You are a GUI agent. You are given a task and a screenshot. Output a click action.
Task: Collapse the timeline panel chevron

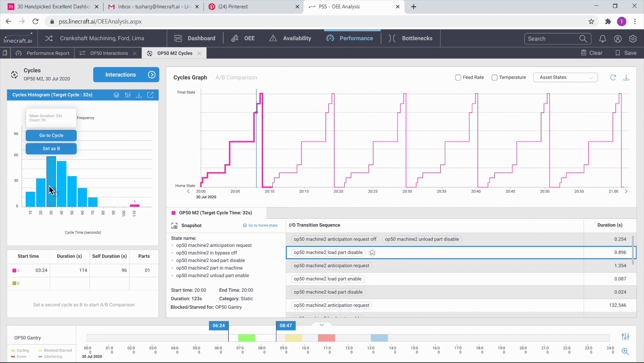click(322, 325)
